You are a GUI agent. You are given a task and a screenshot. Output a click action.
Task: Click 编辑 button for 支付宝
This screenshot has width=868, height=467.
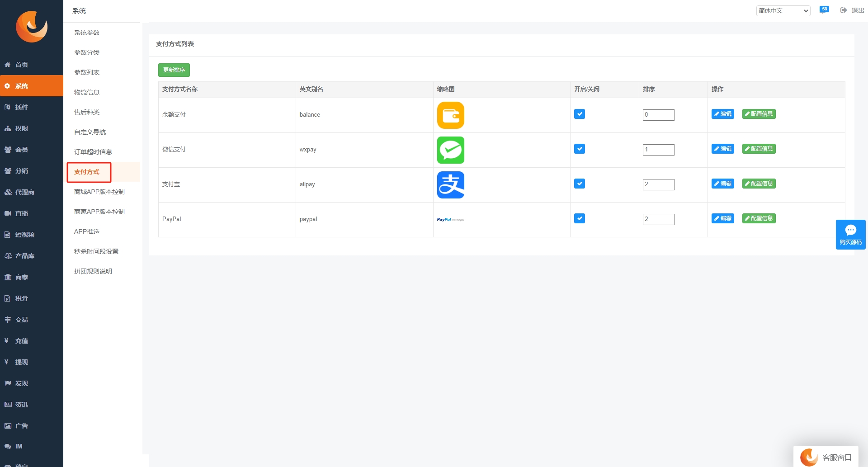[723, 184]
